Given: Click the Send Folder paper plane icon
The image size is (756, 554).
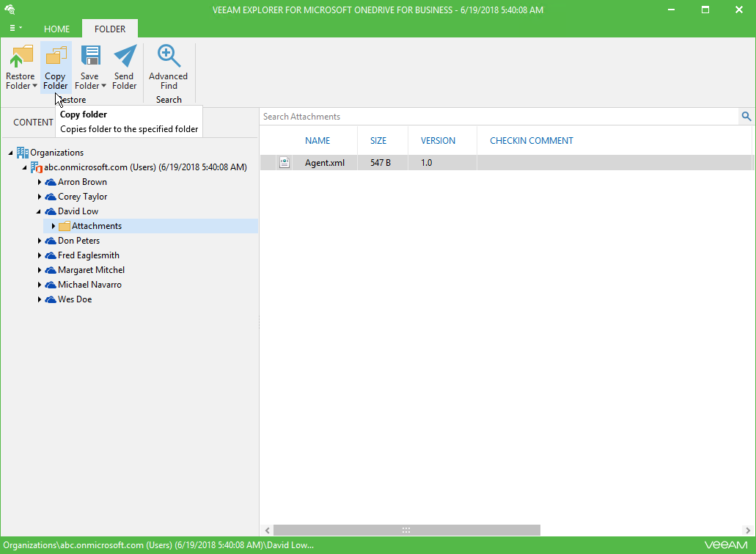Looking at the screenshot, I should coord(125,56).
